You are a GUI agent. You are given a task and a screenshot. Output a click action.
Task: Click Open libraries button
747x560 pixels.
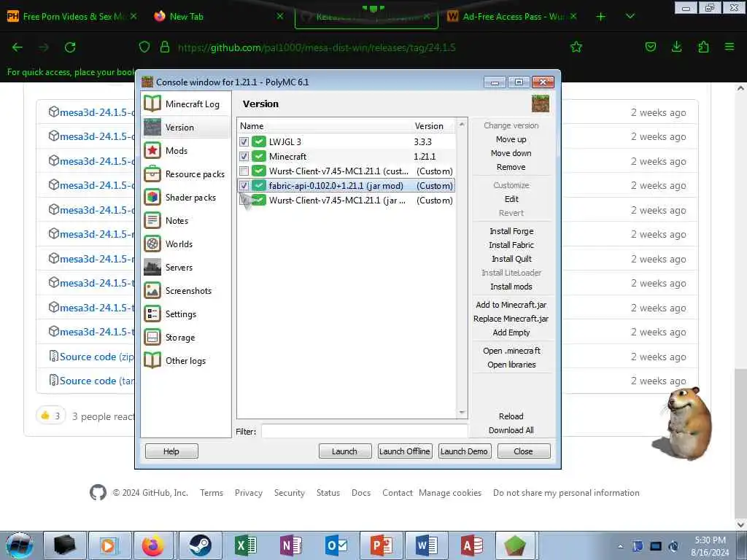tap(511, 365)
